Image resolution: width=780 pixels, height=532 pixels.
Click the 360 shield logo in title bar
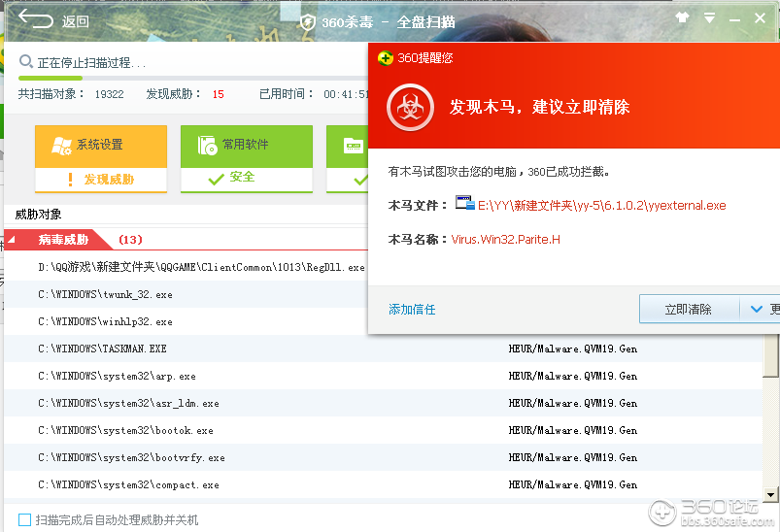(x=308, y=21)
